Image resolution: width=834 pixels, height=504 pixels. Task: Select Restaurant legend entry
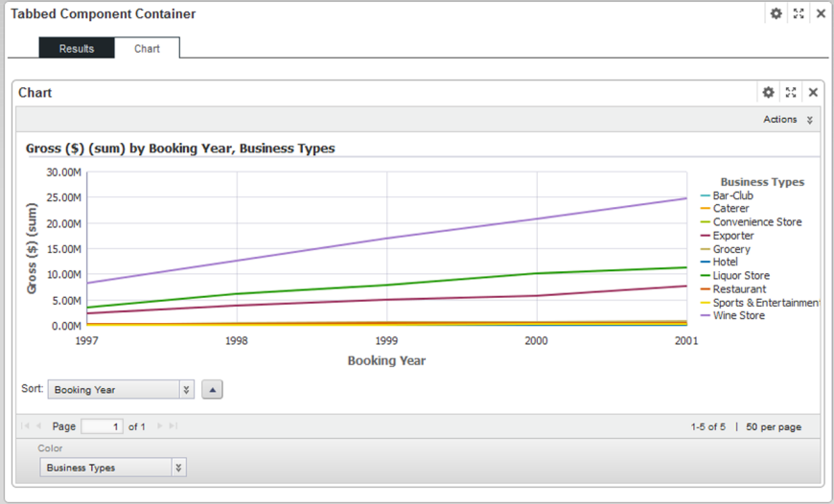tap(733, 289)
